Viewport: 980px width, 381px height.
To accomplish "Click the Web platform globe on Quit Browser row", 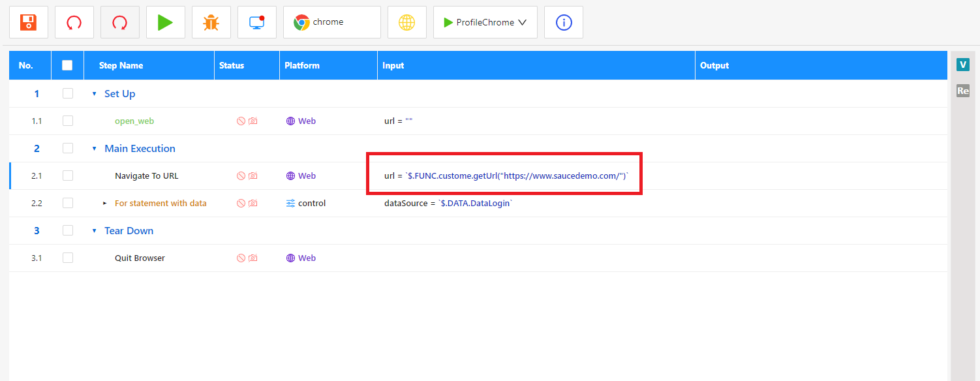I will click(x=291, y=258).
